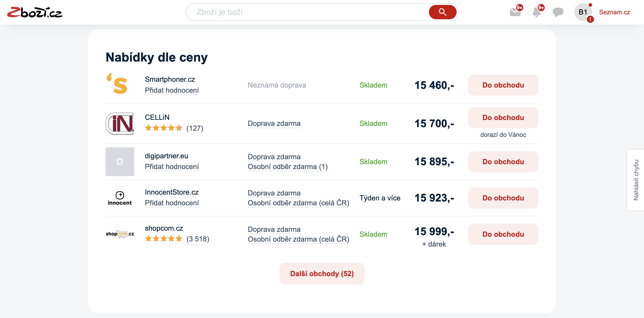The height and width of the screenshot is (318, 644).
Task: Open Smartphoner.cz shop name link
Action: 170,79
